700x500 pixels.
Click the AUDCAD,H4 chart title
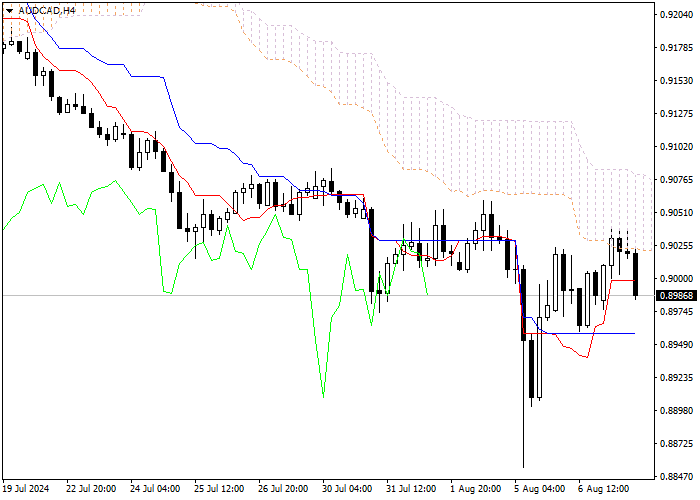coord(47,10)
